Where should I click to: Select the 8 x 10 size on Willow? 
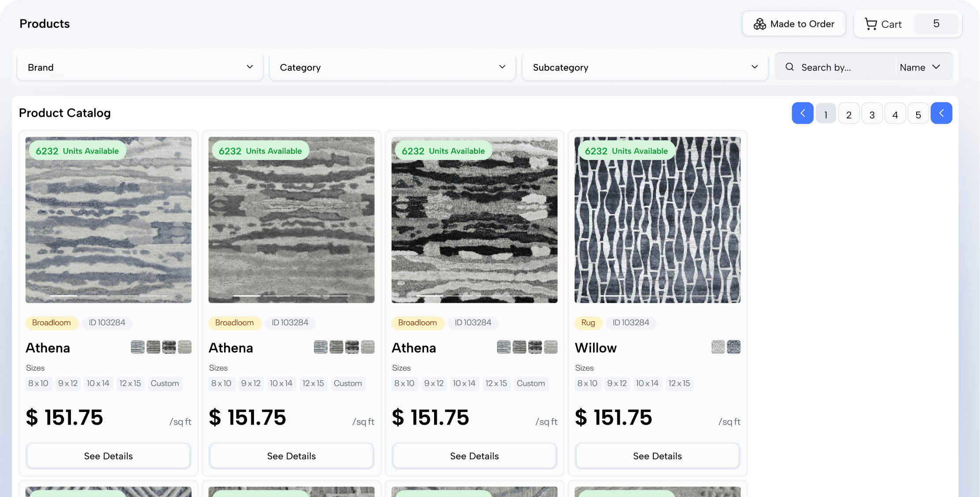click(587, 383)
